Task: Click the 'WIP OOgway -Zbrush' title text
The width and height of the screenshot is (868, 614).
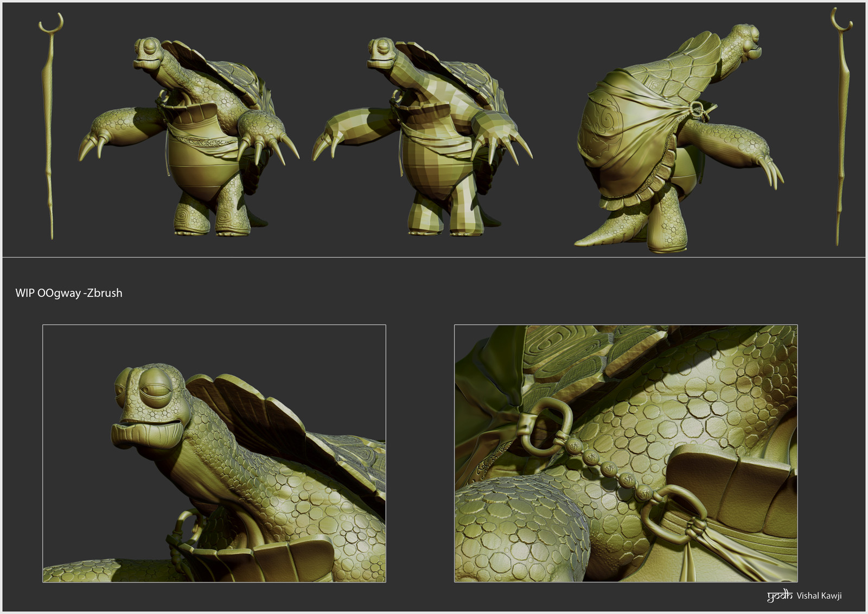Action: (x=69, y=293)
